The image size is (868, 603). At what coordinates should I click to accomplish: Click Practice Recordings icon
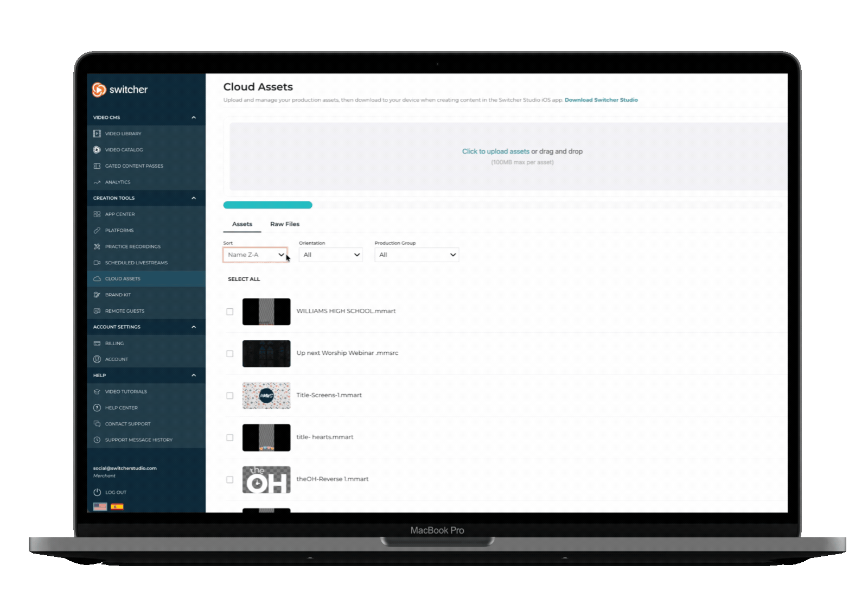pyautogui.click(x=97, y=246)
